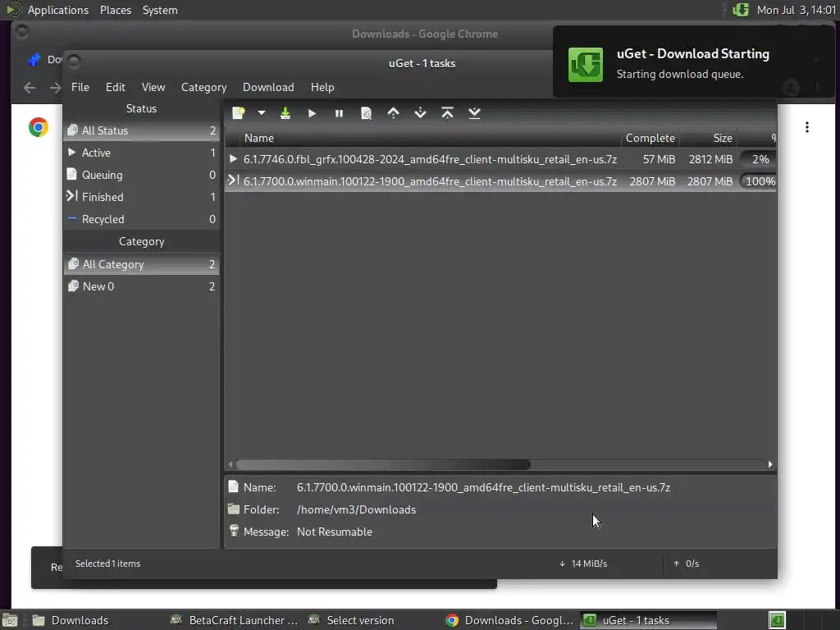This screenshot has width=840, height=630.
Task: Move selected download up in queue
Action: click(x=393, y=113)
